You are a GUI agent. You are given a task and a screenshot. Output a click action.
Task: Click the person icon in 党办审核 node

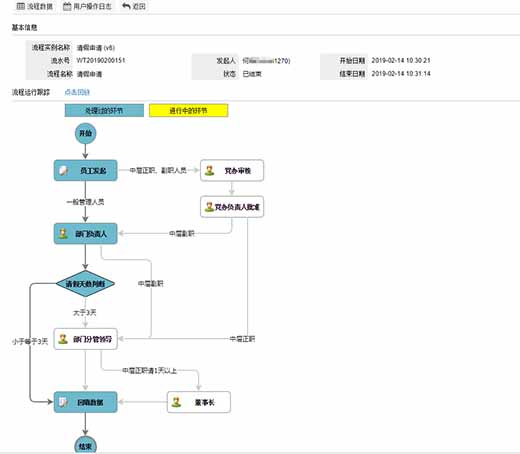[209, 170]
